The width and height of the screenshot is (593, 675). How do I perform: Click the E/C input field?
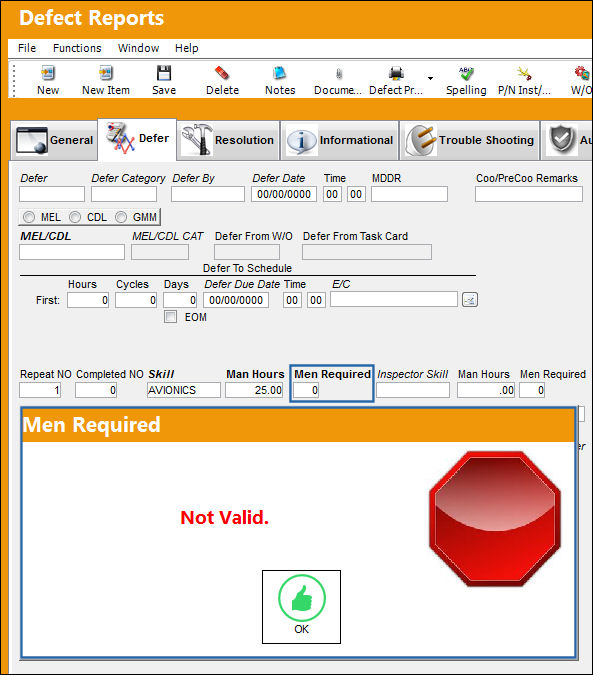click(394, 299)
